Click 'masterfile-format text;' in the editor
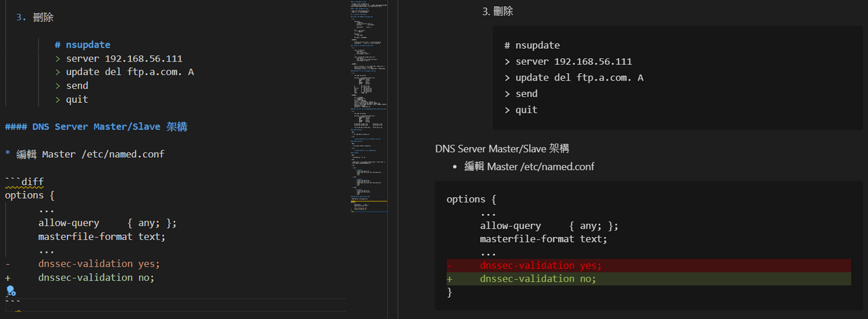 click(x=102, y=236)
